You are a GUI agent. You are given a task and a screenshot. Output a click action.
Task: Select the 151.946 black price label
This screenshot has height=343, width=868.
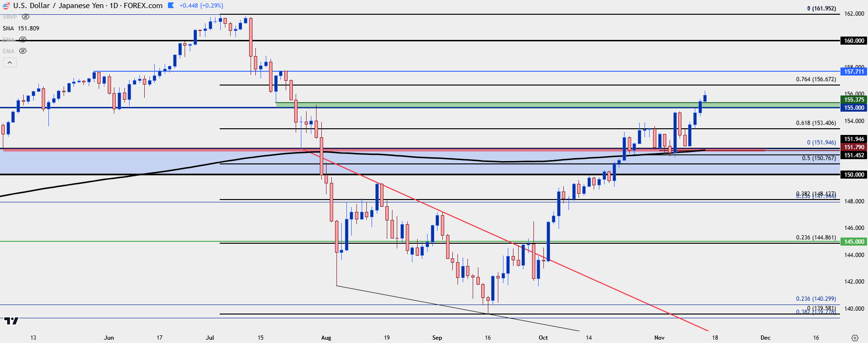(854, 139)
